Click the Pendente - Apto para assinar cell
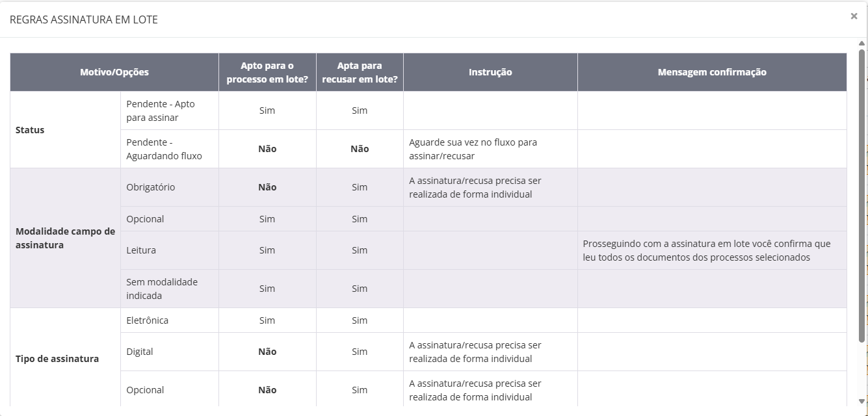The image size is (868, 416). pos(161,110)
